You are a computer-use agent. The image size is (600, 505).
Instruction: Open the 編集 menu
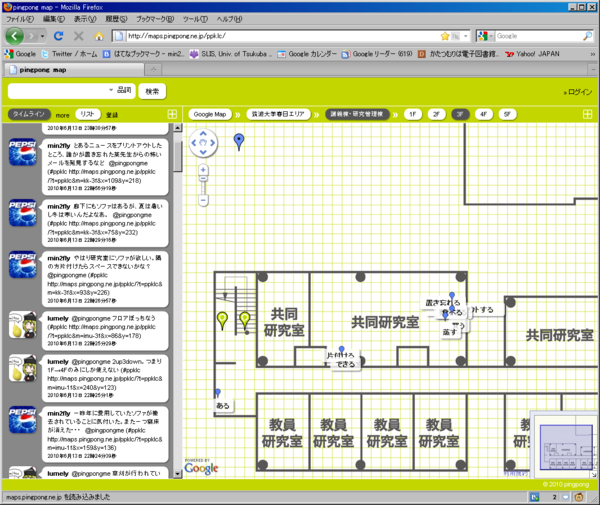54,19
